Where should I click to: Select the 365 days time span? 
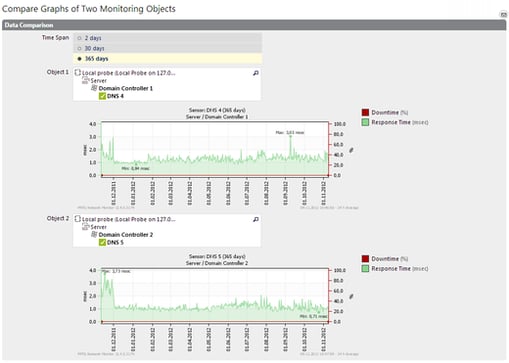(168, 59)
